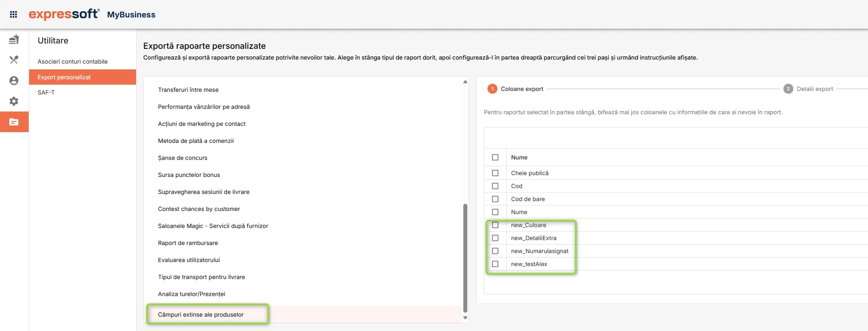Select Analiza turelor/Prezenței report
This screenshot has height=331, width=868.
(192, 294)
